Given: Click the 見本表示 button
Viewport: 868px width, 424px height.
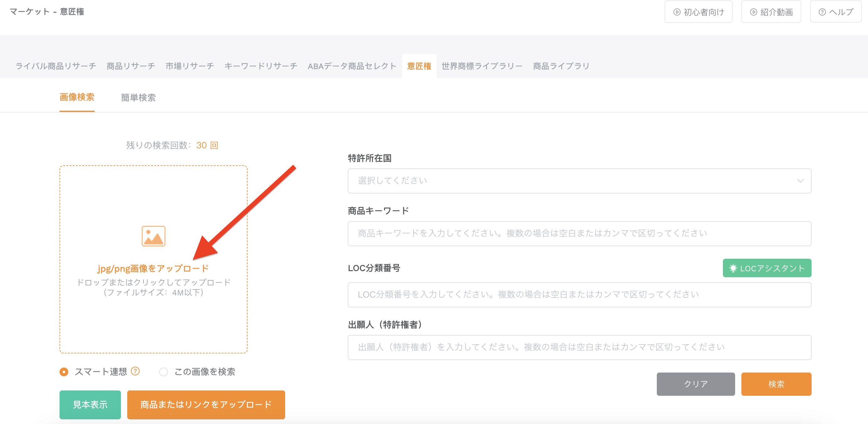Looking at the screenshot, I should click(x=90, y=405).
